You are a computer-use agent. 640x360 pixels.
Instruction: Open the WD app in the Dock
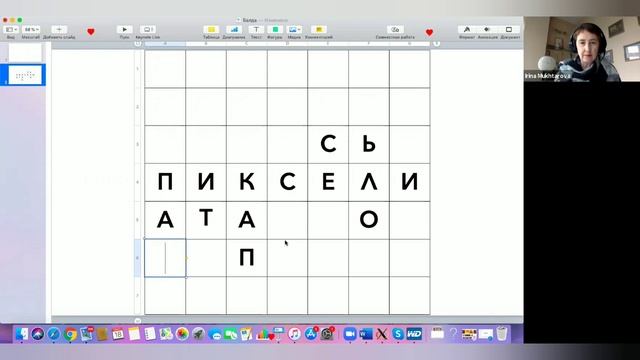tap(414, 334)
